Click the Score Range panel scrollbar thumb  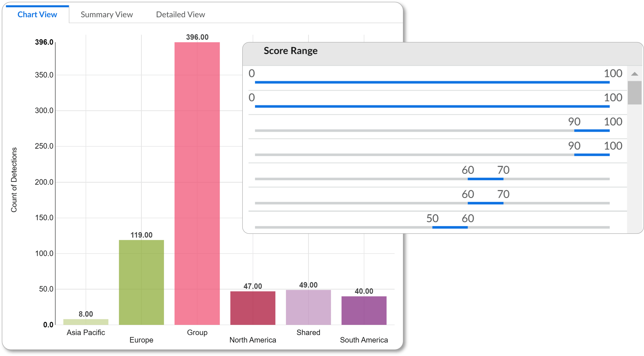coord(635,93)
